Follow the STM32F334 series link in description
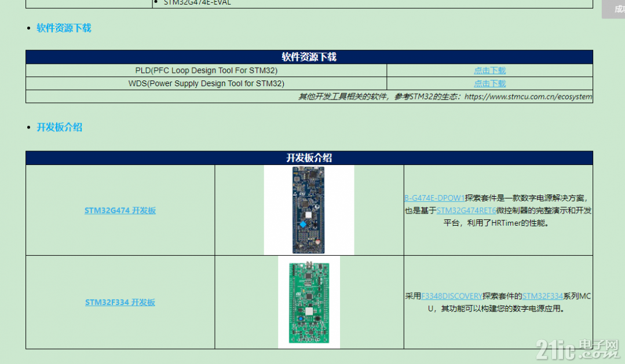This screenshot has height=364, width=625. click(543, 296)
